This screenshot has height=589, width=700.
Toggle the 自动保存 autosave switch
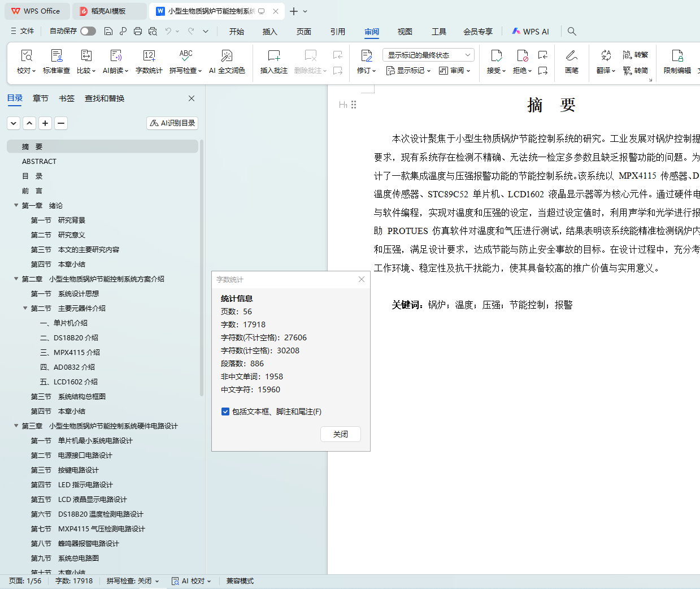[88, 31]
